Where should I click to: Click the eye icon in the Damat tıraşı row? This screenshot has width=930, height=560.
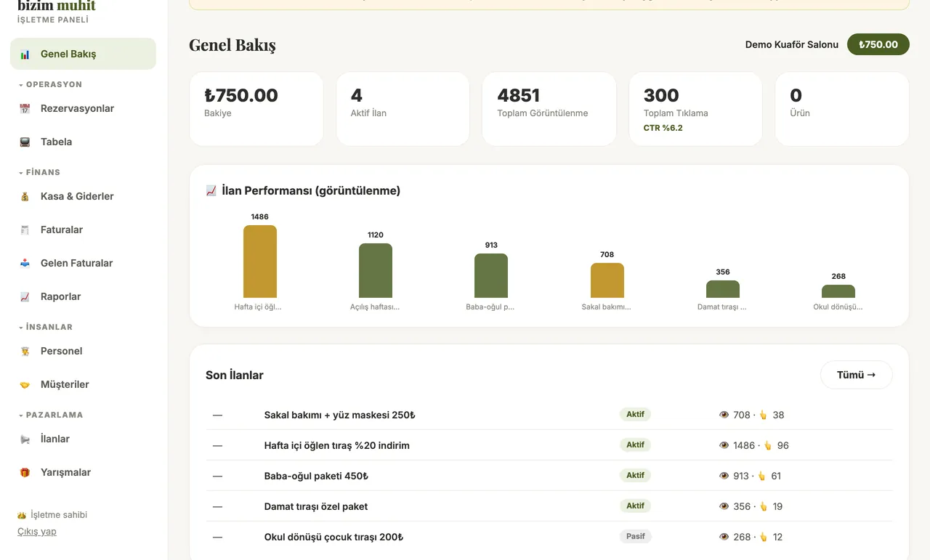(724, 506)
